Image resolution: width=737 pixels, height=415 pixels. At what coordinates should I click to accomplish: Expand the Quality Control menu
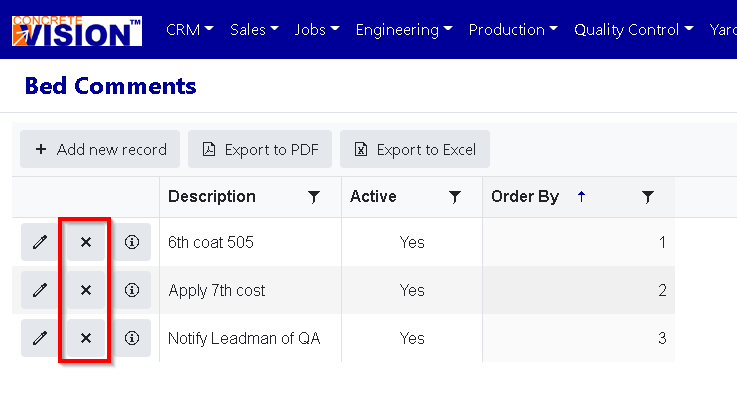point(634,30)
